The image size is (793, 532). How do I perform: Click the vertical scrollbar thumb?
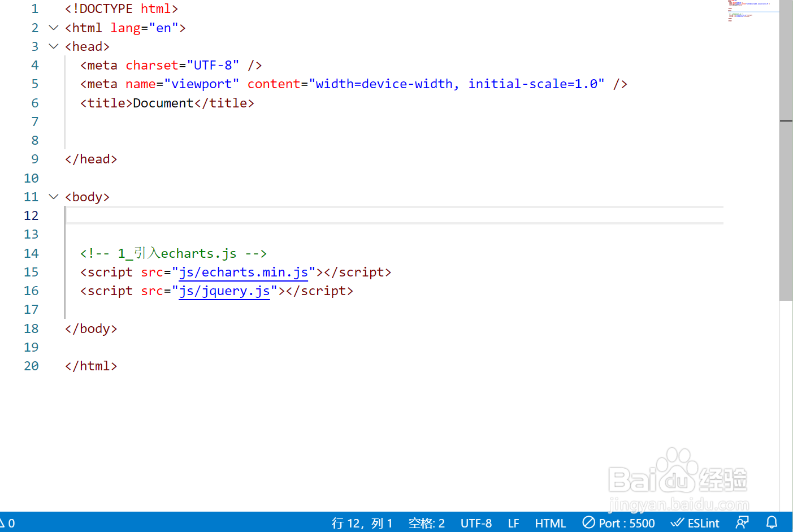point(786,150)
